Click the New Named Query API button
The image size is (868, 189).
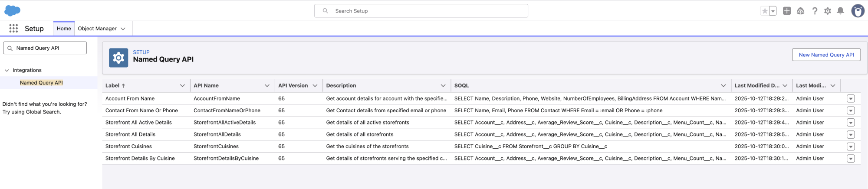826,55
